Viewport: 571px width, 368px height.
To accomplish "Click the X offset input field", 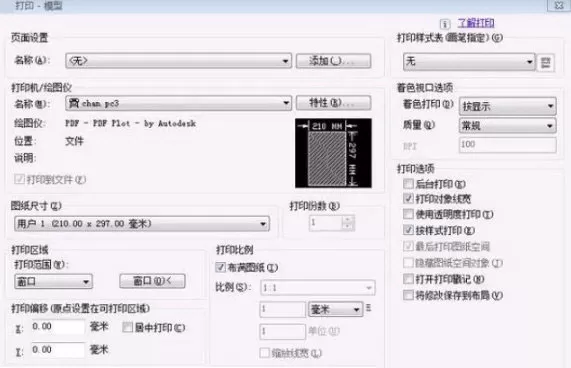I will [x=58, y=327].
